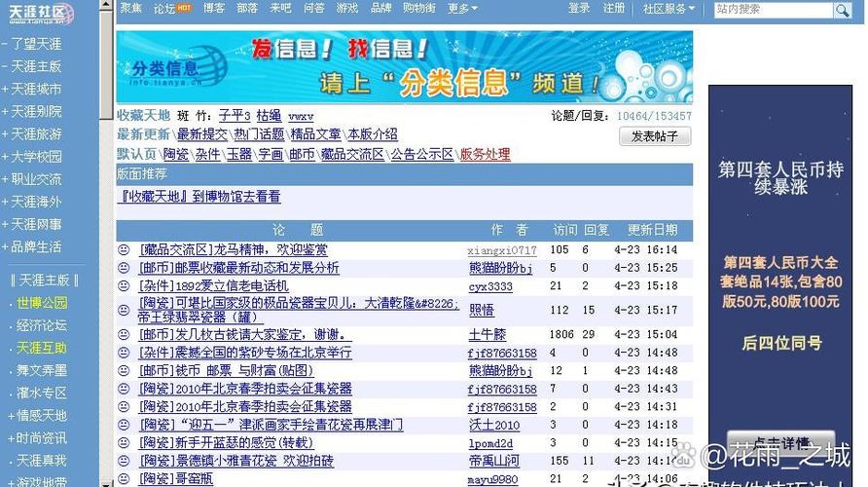Click the site search input field
The height and width of the screenshot is (487, 868).
point(774,10)
